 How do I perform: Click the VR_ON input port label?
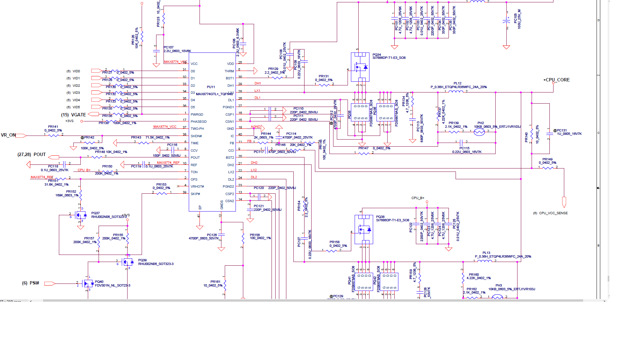8,135
